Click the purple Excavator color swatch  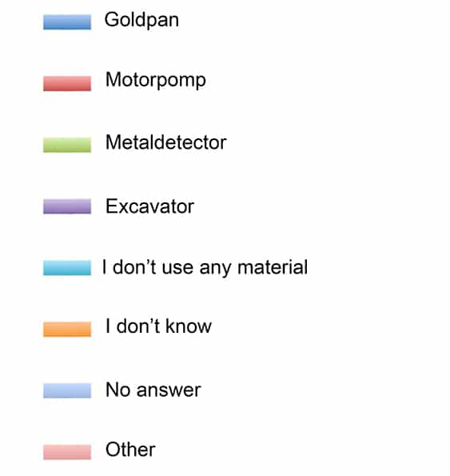(67, 206)
